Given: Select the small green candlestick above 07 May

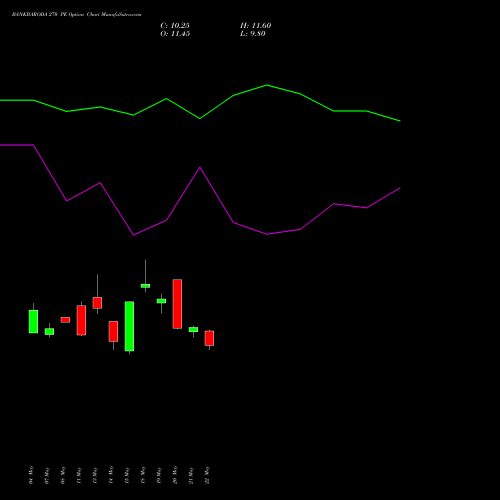Looking at the screenshot, I should [49, 331].
